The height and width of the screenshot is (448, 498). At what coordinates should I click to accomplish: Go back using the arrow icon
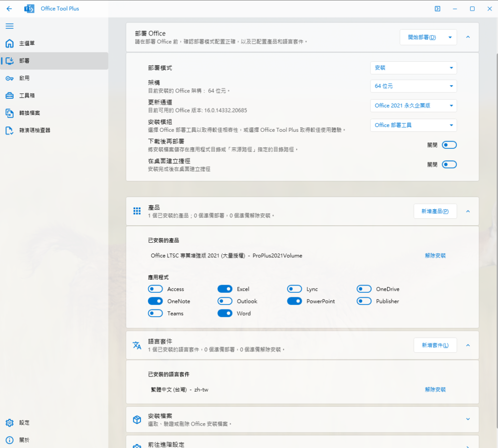9,9
